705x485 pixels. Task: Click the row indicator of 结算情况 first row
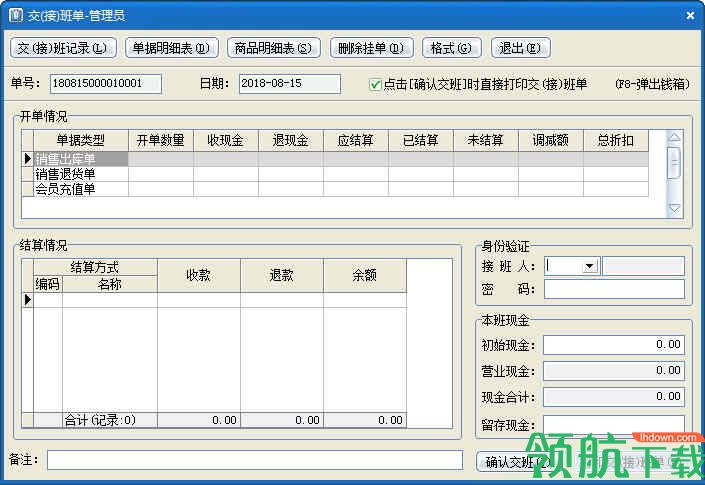click(27, 300)
